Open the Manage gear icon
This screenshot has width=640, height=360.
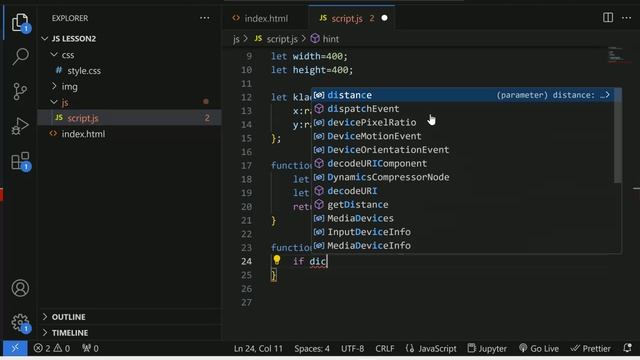click(20, 323)
